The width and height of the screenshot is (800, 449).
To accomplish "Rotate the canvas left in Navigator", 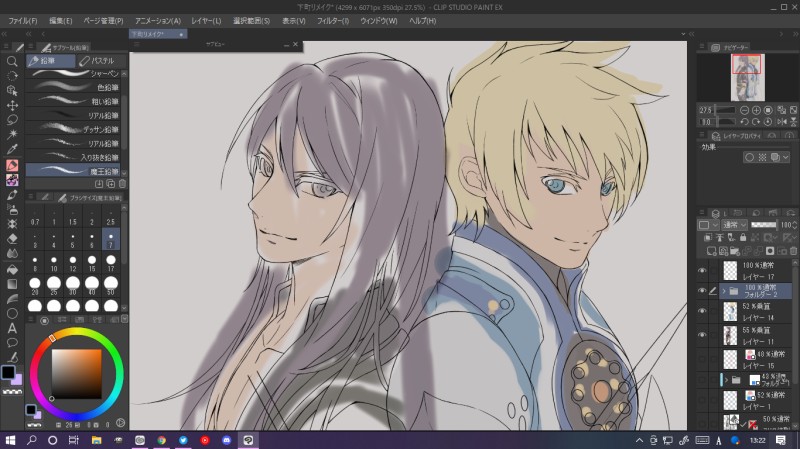I will [x=744, y=122].
